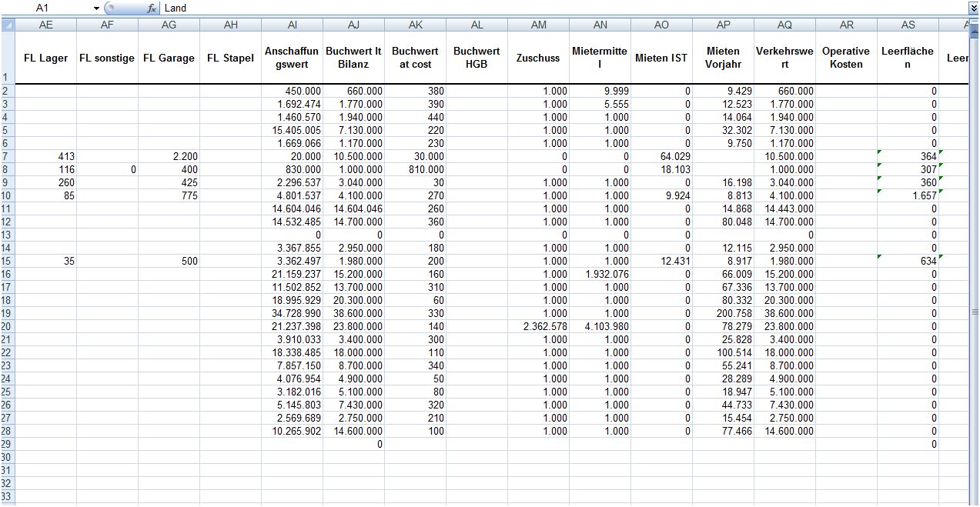The width and height of the screenshot is (980, 507).
Task: Select column AG by its header
Action: tap(169, 25)
